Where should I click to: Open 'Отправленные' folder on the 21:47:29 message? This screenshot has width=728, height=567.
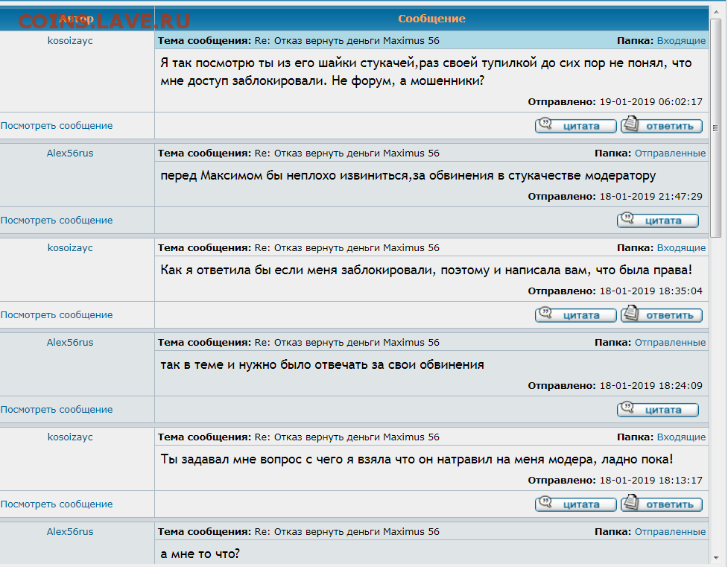670,153
